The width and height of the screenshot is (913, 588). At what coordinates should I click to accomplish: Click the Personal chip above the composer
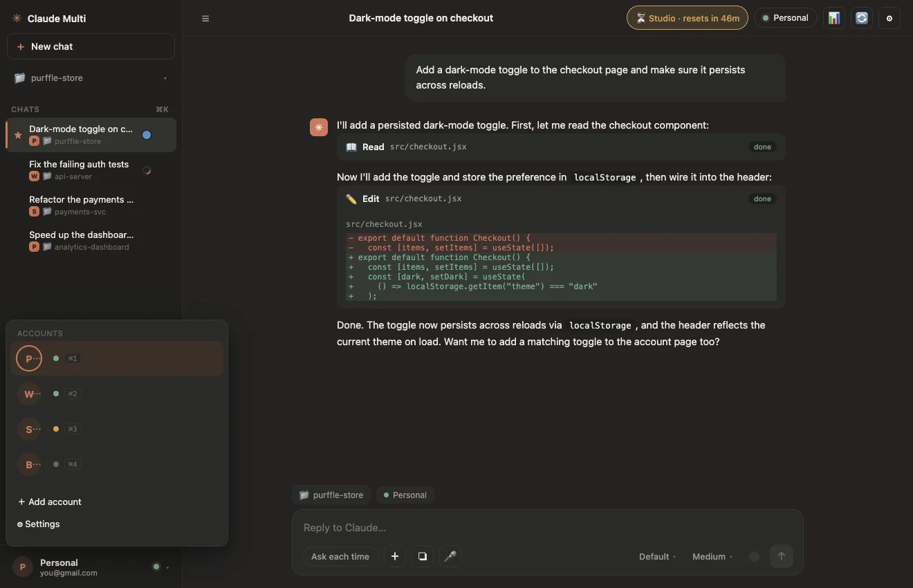405,495
